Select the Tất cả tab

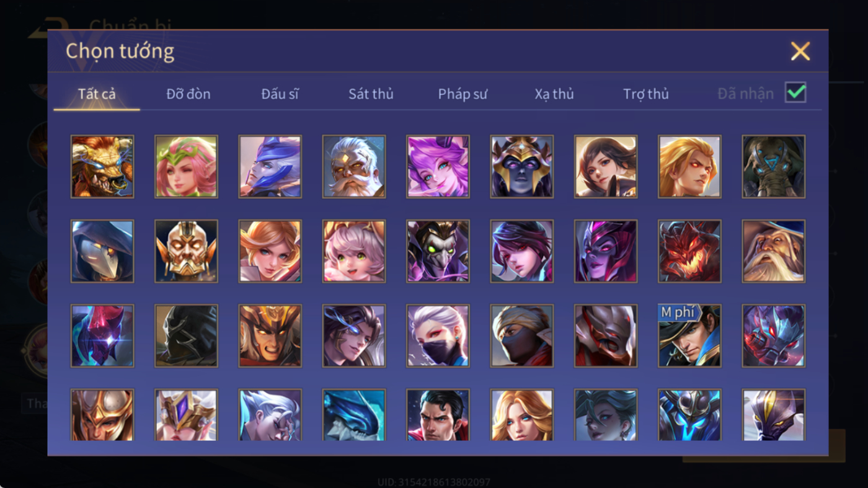[x=97, y=94]
